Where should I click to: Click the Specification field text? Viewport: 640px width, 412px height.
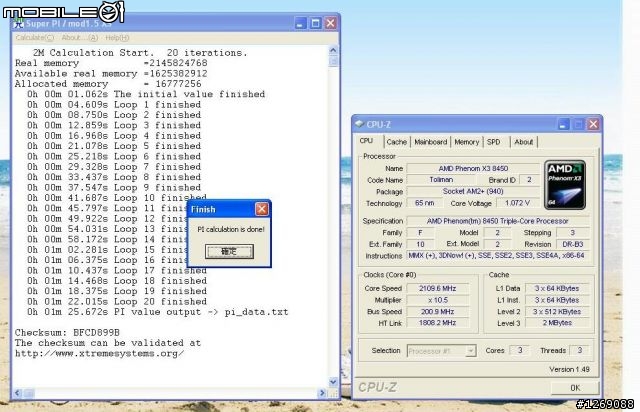pyautogui.click(x=498, y=221)
